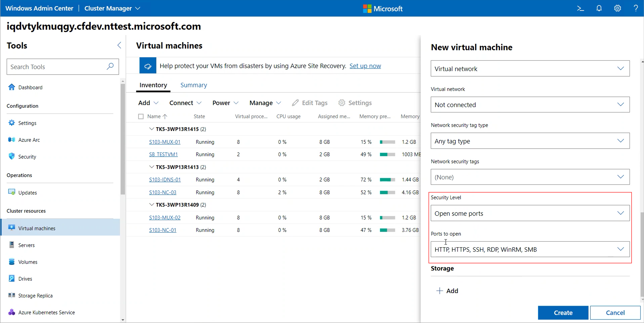Check the select-all VMs checkbox
The width and height of the screenshot is (644, 323).
click(x=141, y=117)
